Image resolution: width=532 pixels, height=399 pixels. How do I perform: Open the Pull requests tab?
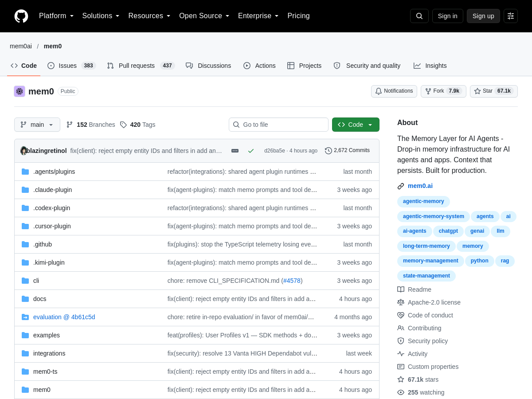pos(141,66)
